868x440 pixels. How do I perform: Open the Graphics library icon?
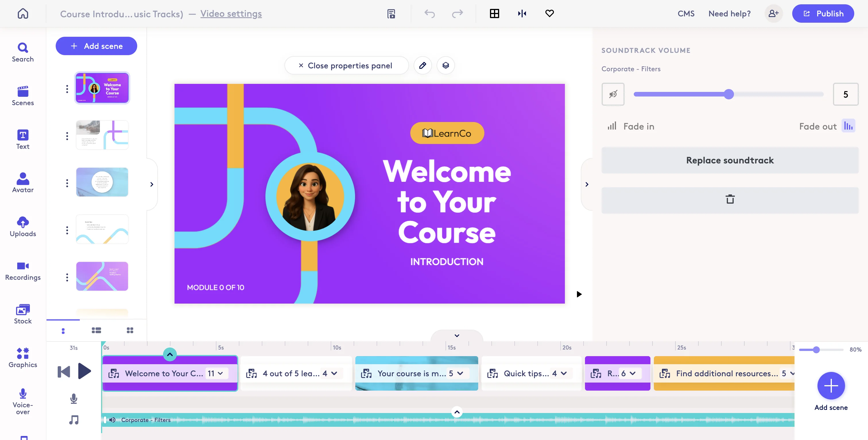[x=23, y=357]
